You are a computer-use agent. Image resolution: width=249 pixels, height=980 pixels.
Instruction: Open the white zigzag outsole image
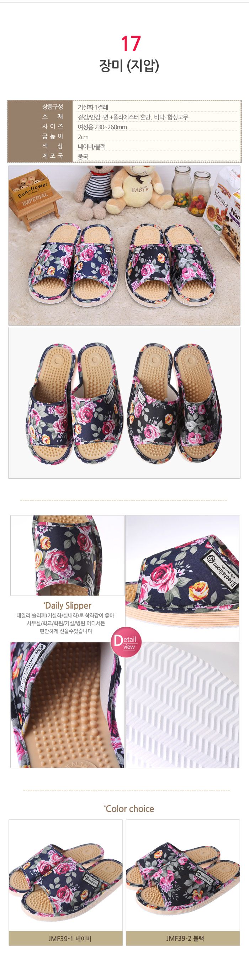coord(182,705)
